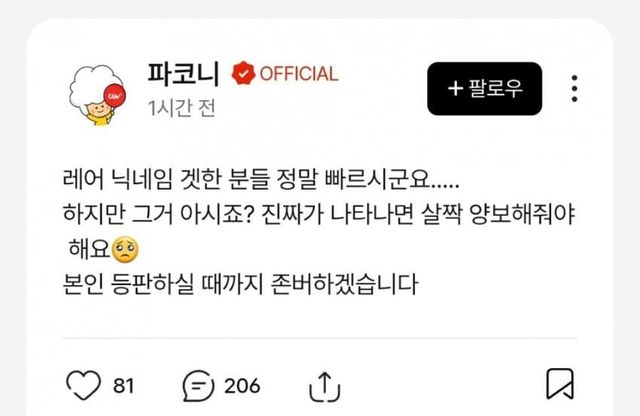Select the 1시간 전 timestamp

[x=182, y=108]
